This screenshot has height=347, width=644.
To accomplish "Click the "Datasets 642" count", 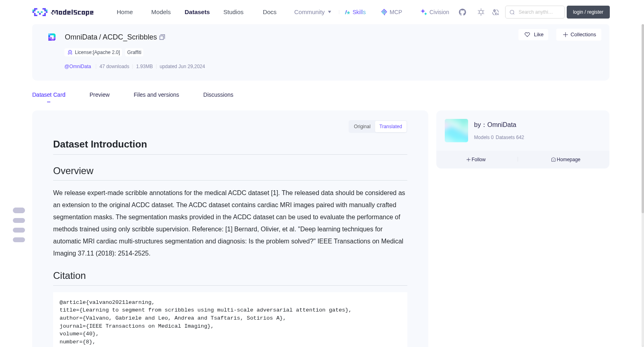I will 510,137.
